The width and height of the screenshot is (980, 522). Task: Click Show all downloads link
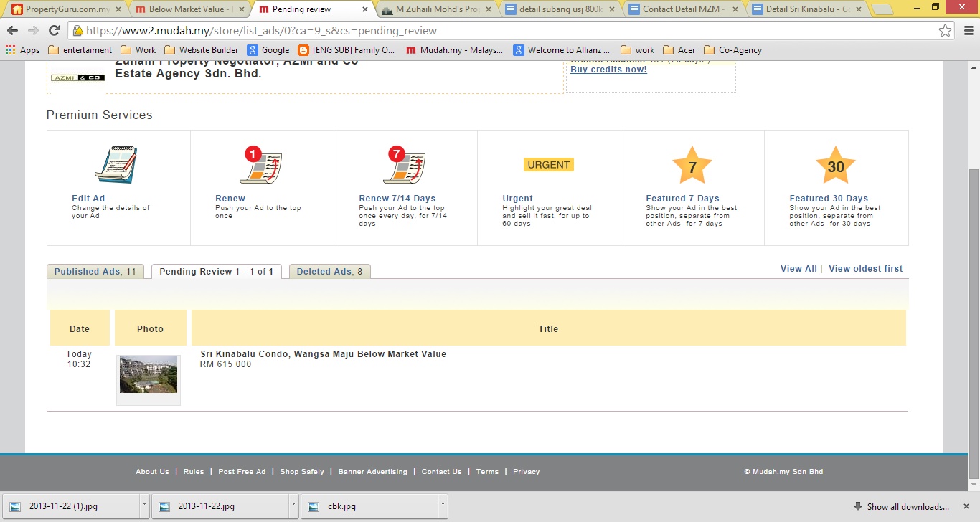coord(908,507)
